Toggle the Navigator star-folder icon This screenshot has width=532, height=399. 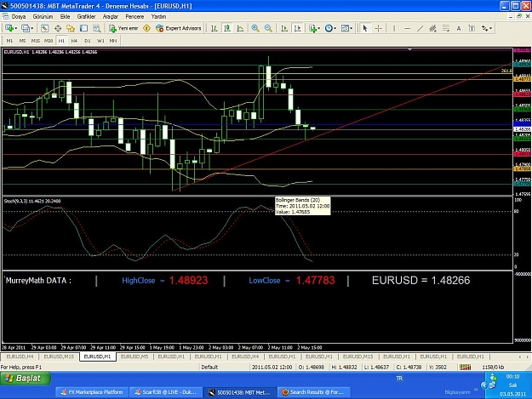click(x=71, y=28)
